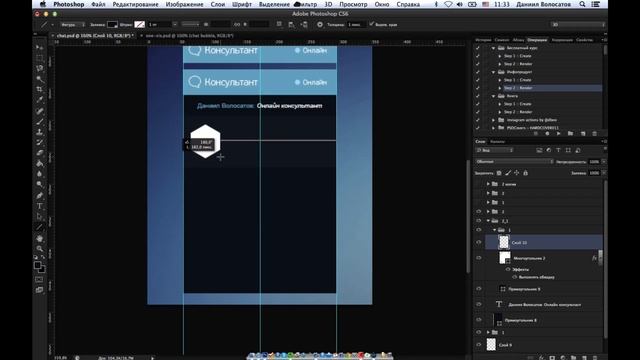Open the gear geometry options in options bar
640x360 pixels.
(320, 24)
